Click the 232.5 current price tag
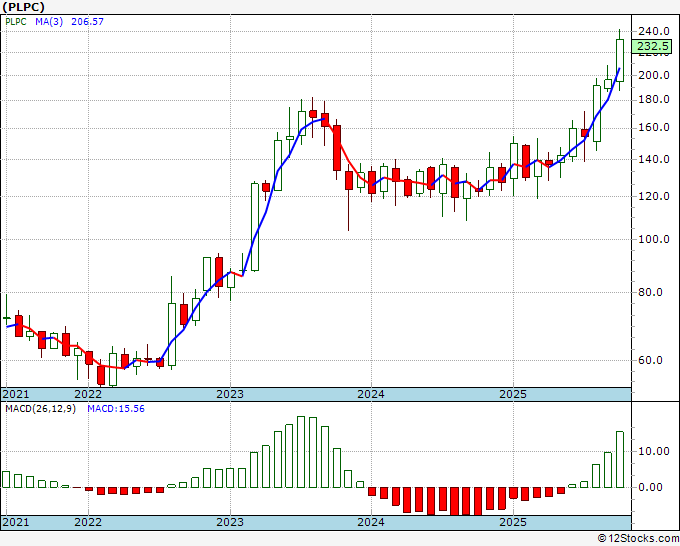The image size is (680, 546). [652, 46]
